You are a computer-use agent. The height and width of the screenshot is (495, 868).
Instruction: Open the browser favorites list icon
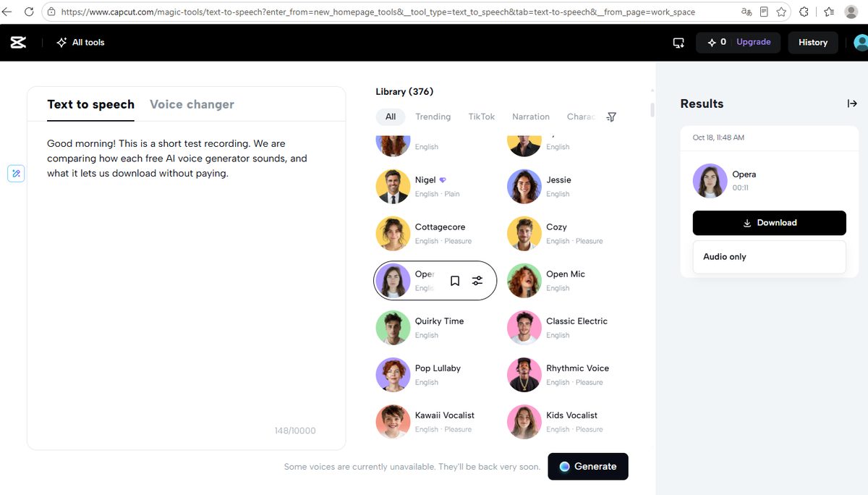(x=829, y=12)
